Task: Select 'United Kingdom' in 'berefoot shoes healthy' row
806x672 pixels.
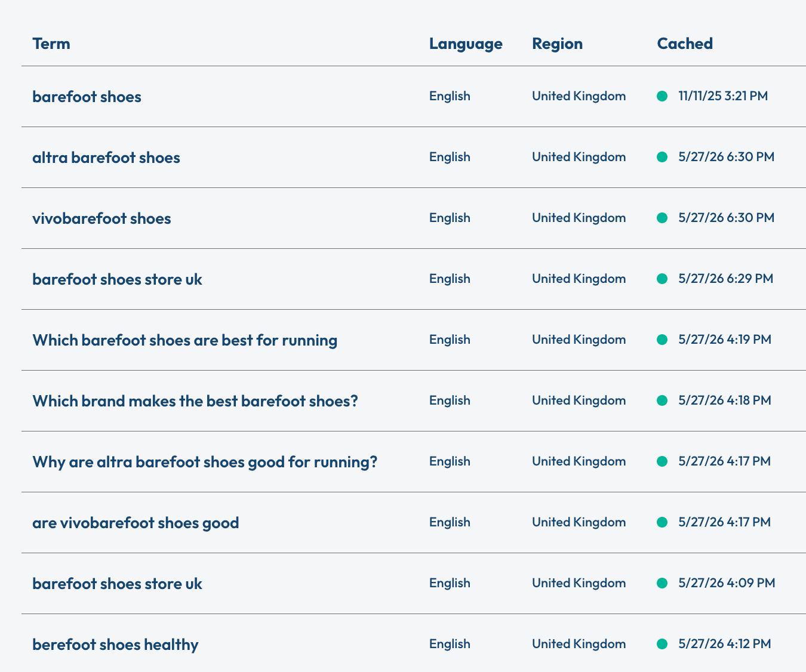Action: (579, 644)
